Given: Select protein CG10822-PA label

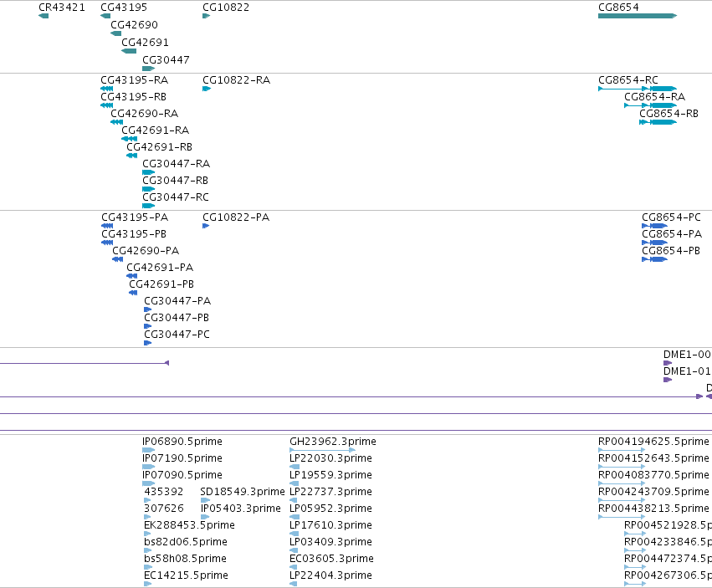Looking at the screenshot, I should (x=236, y=217).
